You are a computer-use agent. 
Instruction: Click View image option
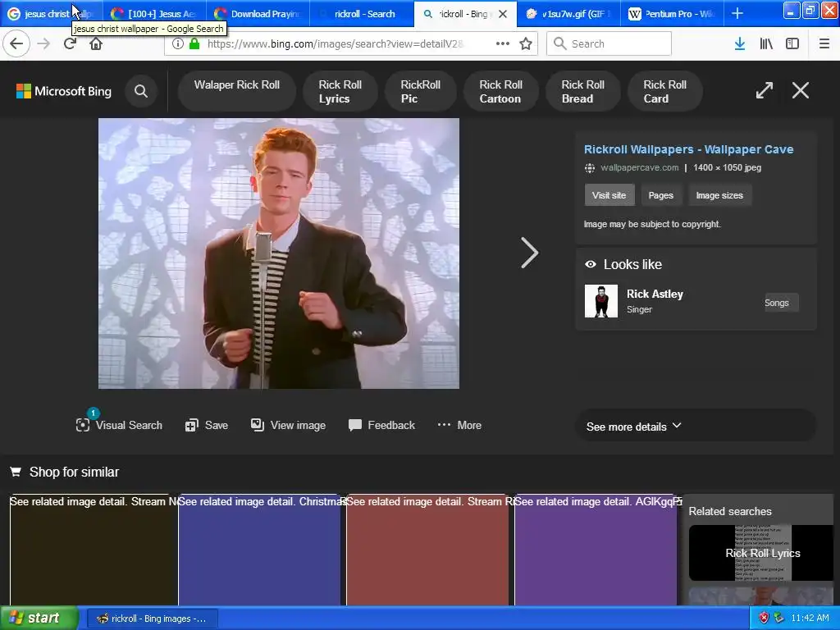tap(288, 426)
